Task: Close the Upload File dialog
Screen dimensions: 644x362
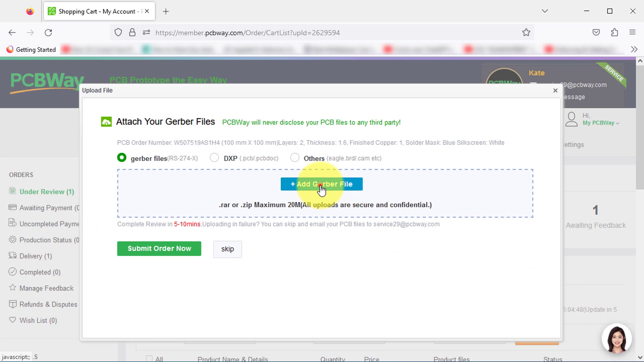Action: click(x=555, y=90)
